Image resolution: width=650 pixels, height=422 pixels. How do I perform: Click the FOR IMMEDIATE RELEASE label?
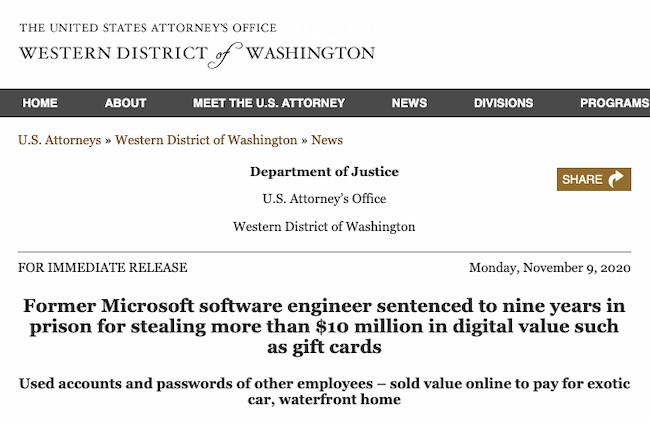click(103, 268)
